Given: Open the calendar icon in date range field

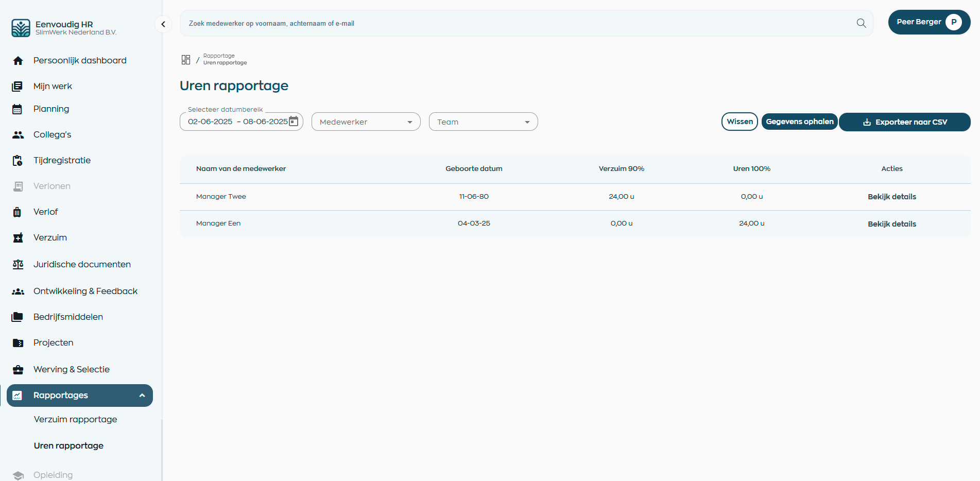Looking at the screenshot, I should pyautogui.click(x=294, y=122).
